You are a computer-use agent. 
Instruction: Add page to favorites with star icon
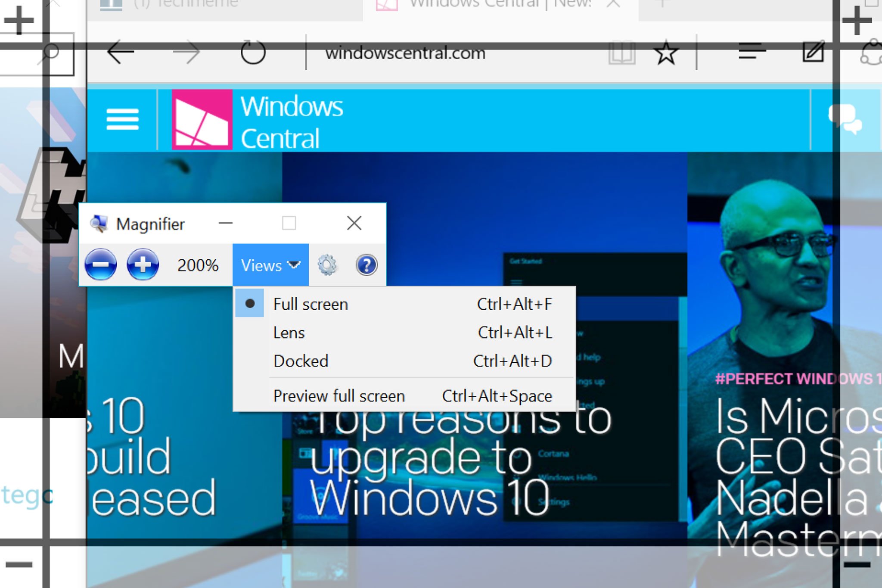click(666, 53)
